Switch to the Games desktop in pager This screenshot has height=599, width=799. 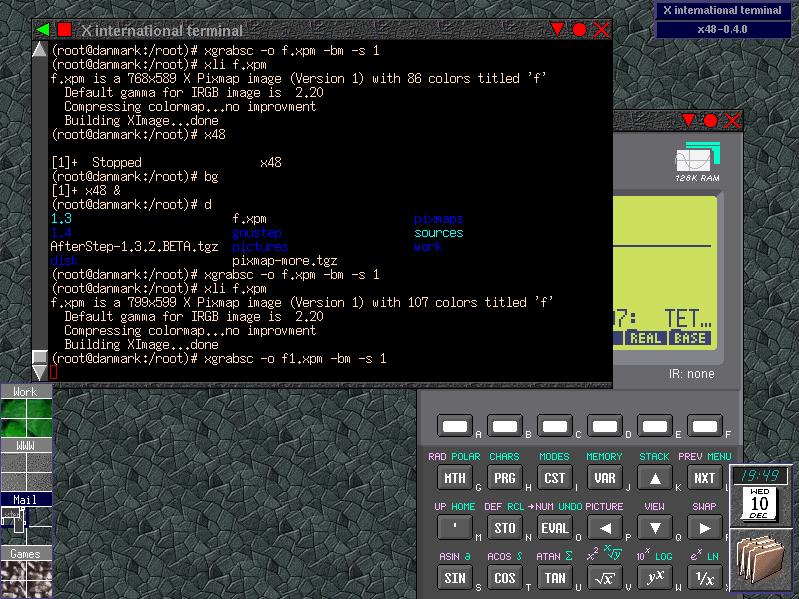pos(26,575)
